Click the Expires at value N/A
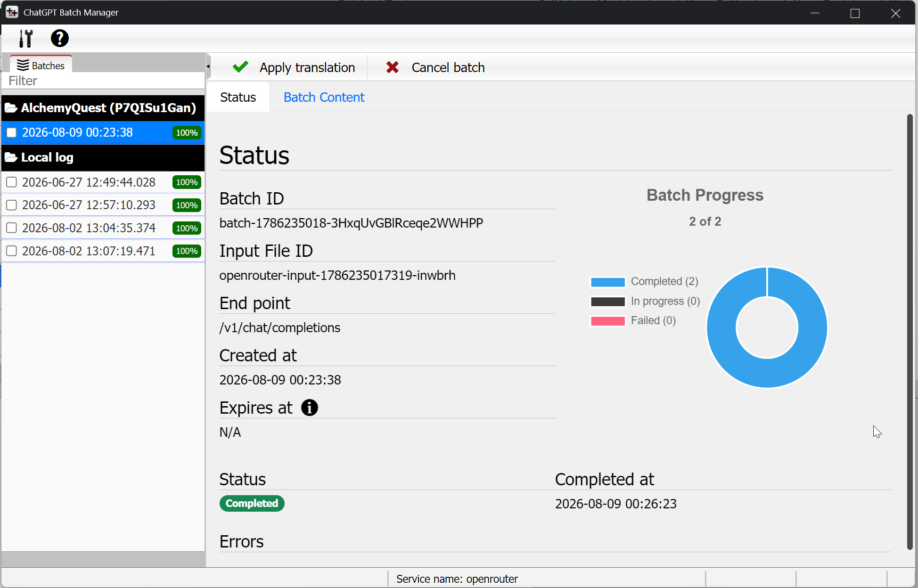Screen dimensions: 918x588 click(230, 432)
